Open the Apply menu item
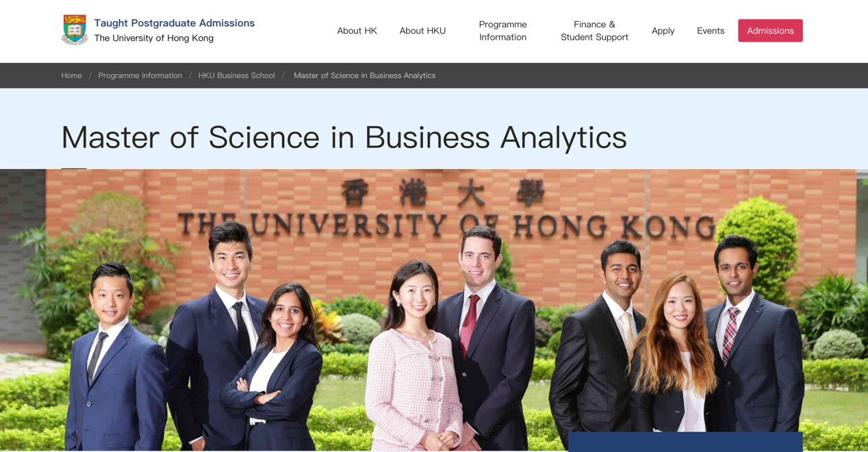This screenshot has height=452, width=868. click(663, 31)
